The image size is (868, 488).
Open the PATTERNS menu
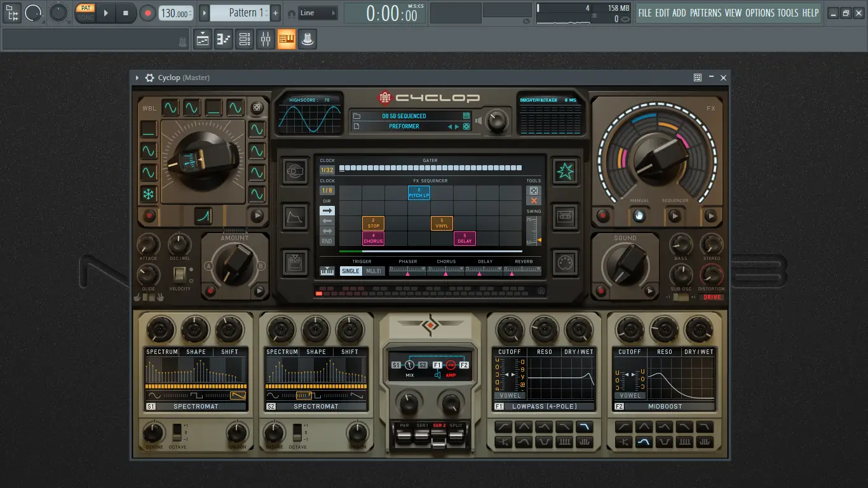705,13
